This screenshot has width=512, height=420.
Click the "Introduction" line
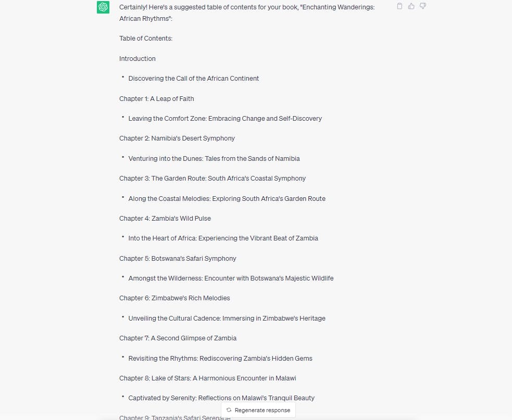coord(138,59)
